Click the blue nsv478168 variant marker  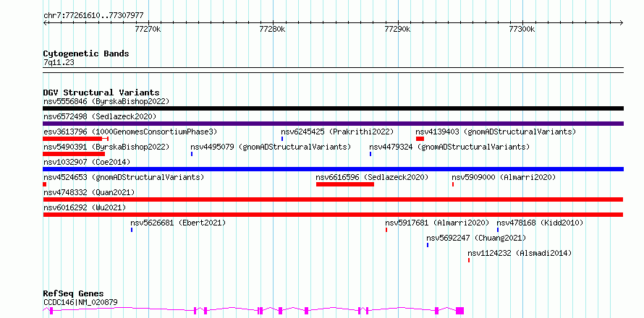pos(498,230)
